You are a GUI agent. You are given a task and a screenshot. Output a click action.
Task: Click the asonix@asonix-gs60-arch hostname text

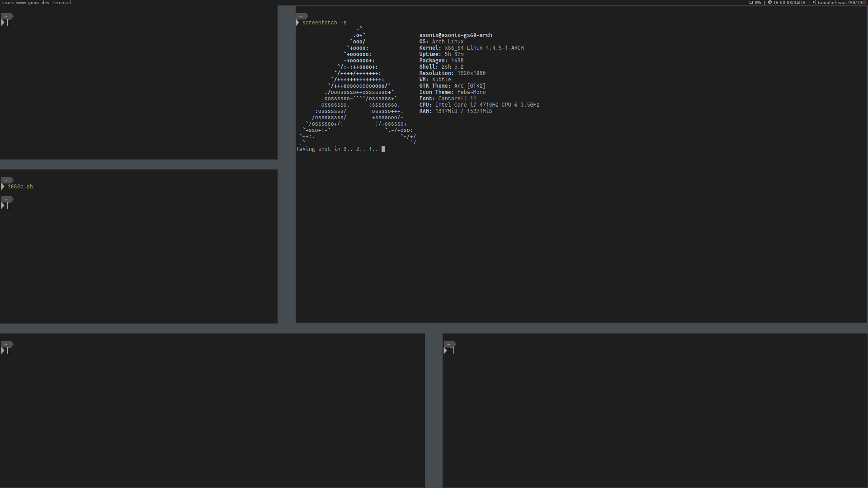[x=455, y=35]
